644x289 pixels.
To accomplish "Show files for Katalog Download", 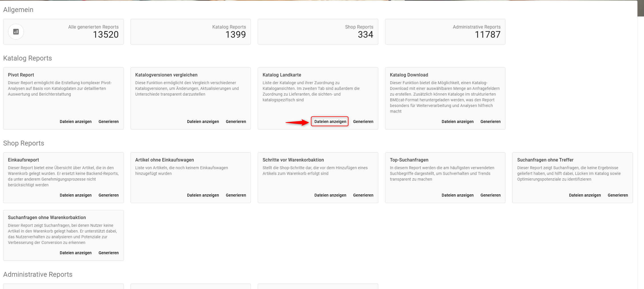I will click(457, 122).
